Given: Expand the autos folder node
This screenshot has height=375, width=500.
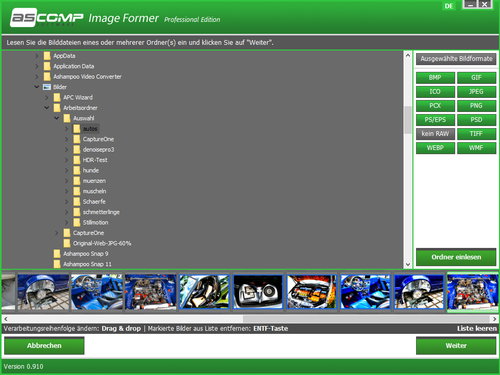Looking at the screenshot, I should click(67, 129).
